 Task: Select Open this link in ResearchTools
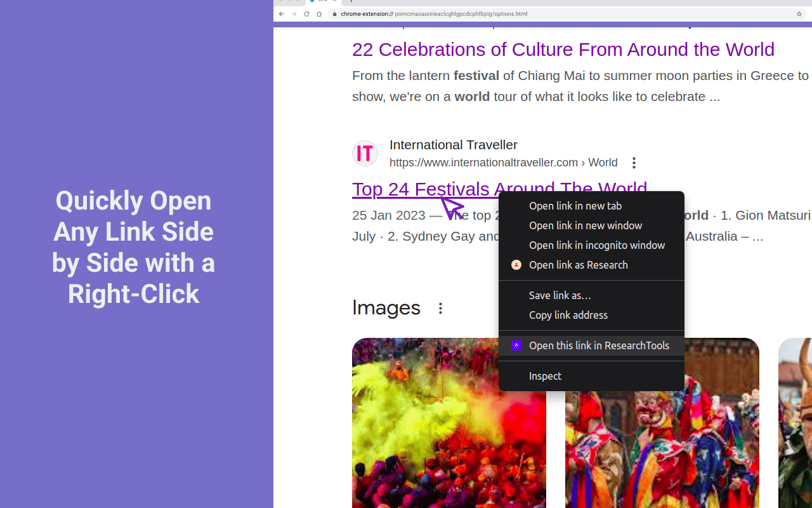[599, 345]
